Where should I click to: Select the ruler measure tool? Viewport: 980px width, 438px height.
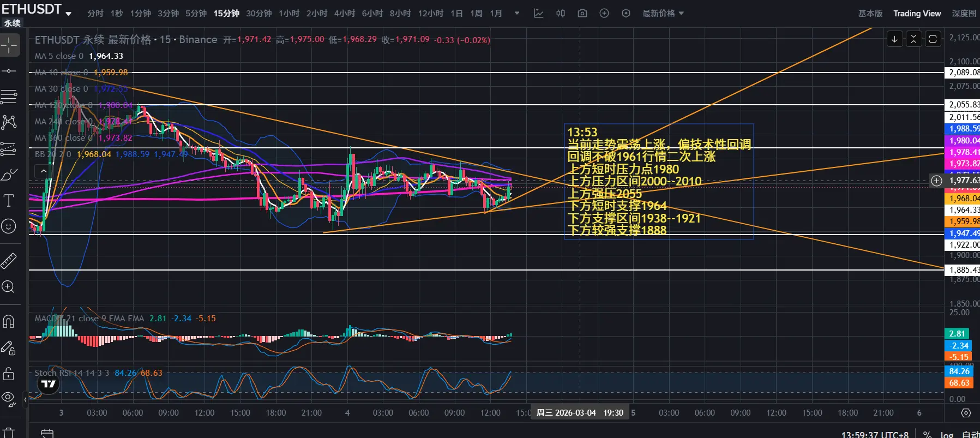tap(9, 261)
